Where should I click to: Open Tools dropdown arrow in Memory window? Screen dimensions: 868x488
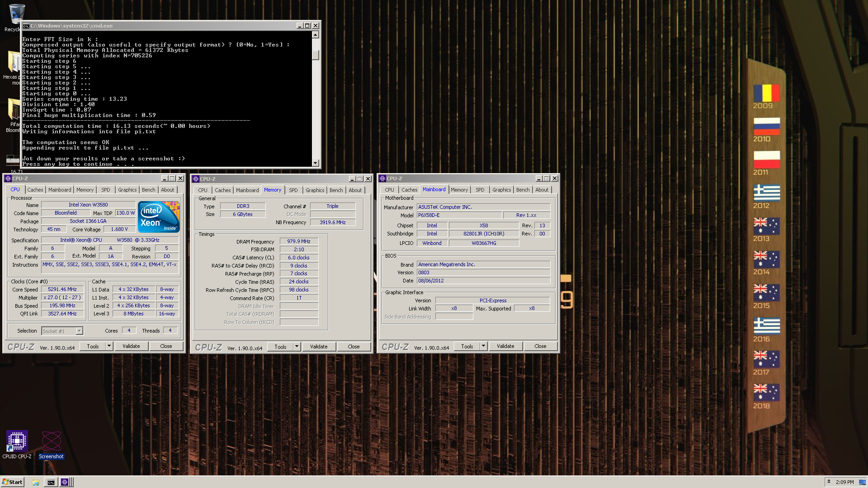pos(297,347)
